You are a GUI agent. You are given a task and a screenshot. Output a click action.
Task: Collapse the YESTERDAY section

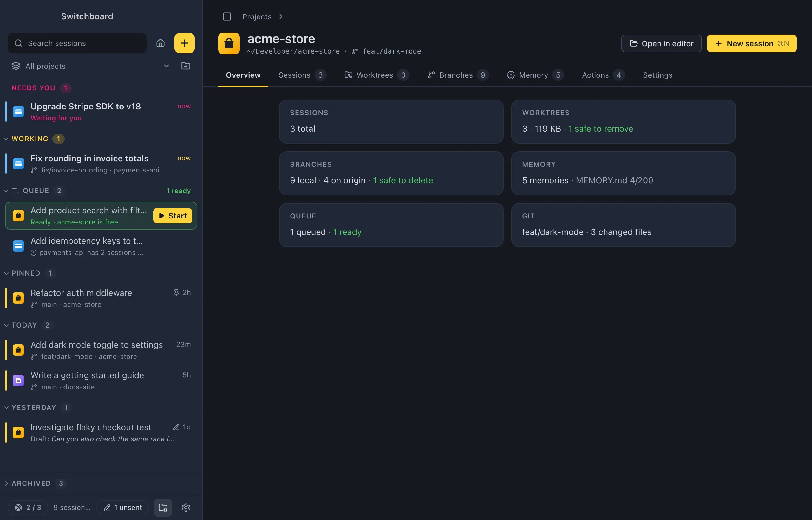(6, 407)
